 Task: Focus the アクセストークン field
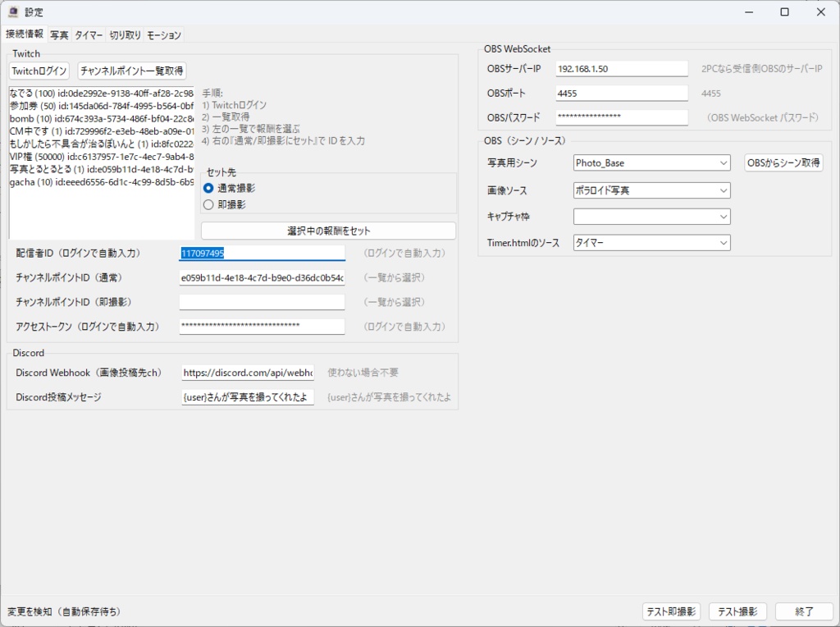tap(262, 327)
